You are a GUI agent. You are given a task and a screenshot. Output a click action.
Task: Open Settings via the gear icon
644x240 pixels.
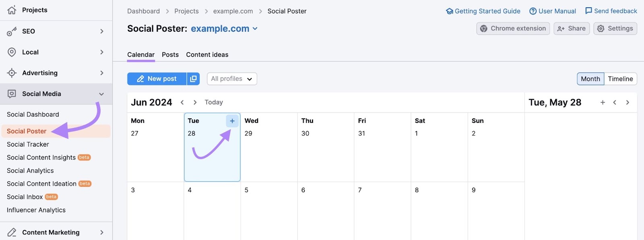(x=601, y=28)
